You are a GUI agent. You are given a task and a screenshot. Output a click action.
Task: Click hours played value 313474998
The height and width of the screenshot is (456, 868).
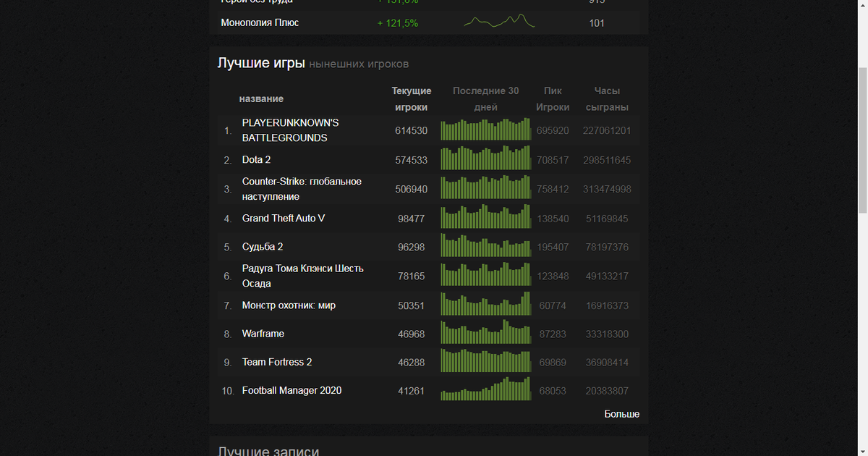[607, 189]
